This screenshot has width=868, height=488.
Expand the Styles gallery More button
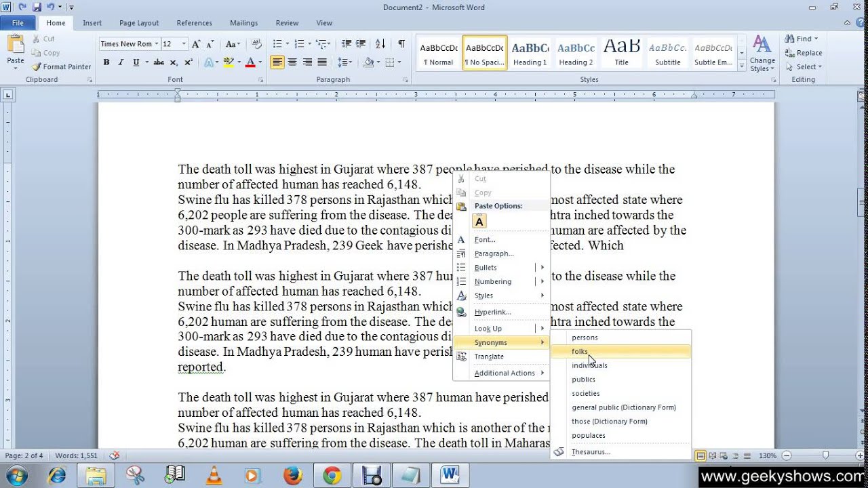[x=742, y=66]
